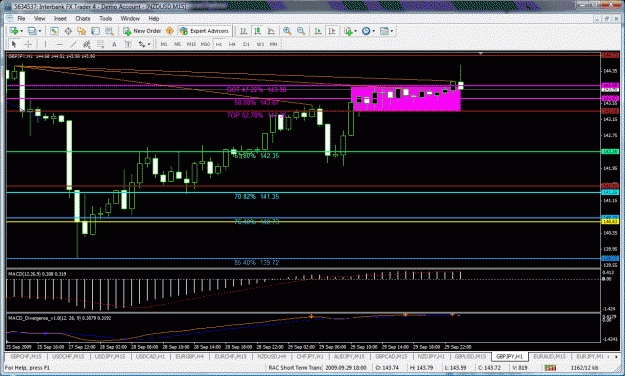This screenshot has width=625, height=376.
Task: Zoom in on the chart
Action: pos(287,31)
